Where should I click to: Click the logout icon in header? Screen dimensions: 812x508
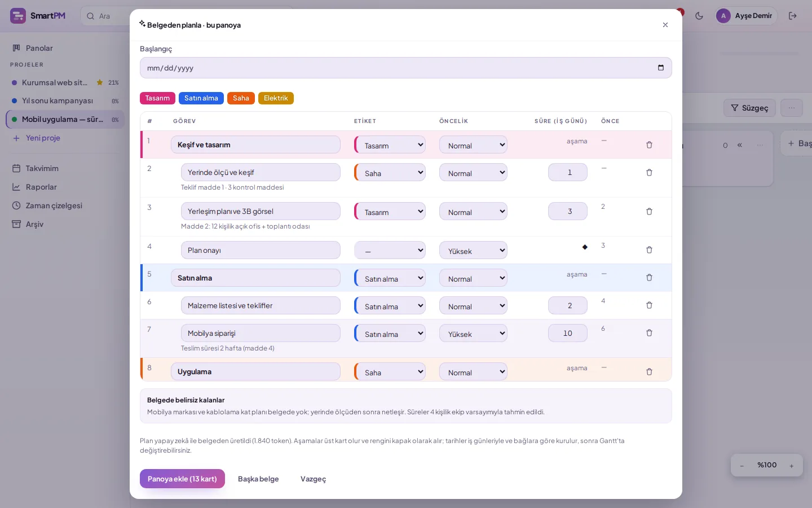point(793,16)
